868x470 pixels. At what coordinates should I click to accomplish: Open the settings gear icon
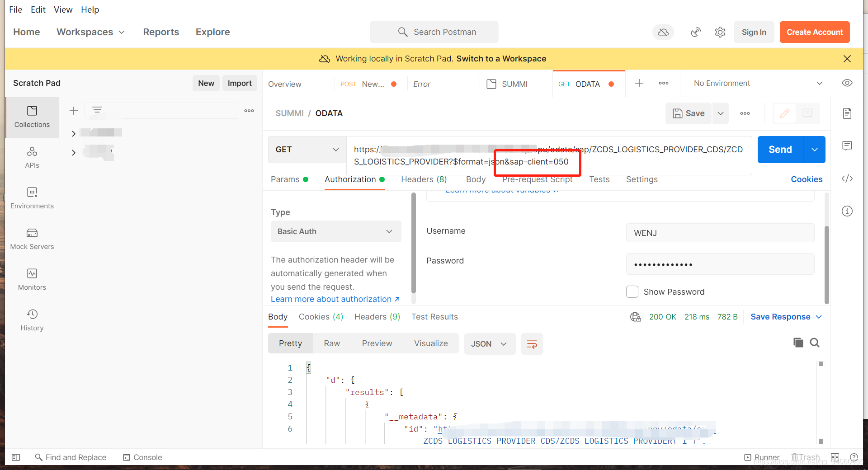pyautogui.click(x=720, y=32)
